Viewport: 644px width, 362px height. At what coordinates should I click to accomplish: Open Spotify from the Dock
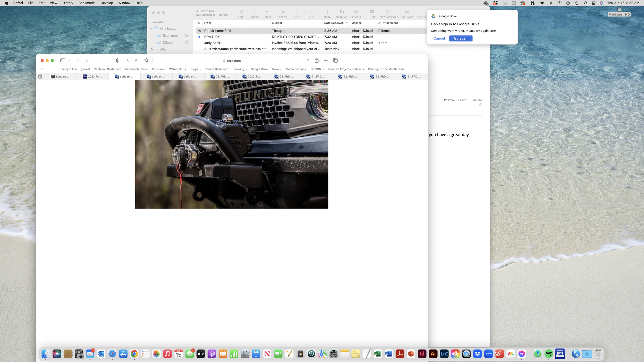pos(549,354)
